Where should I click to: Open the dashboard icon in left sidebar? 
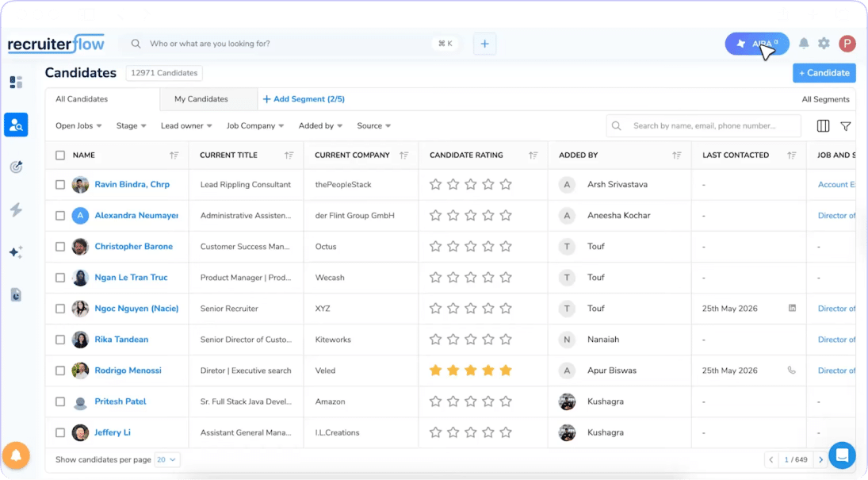coord(16,83)
